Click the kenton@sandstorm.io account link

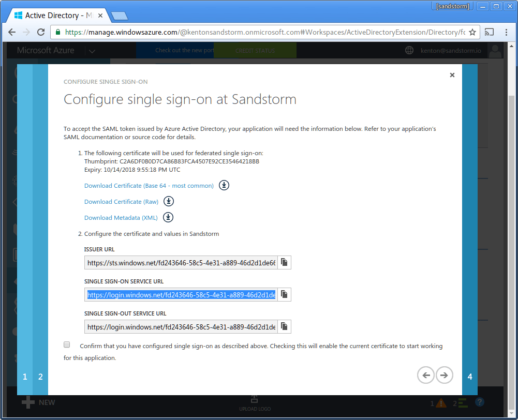point(451,51)
